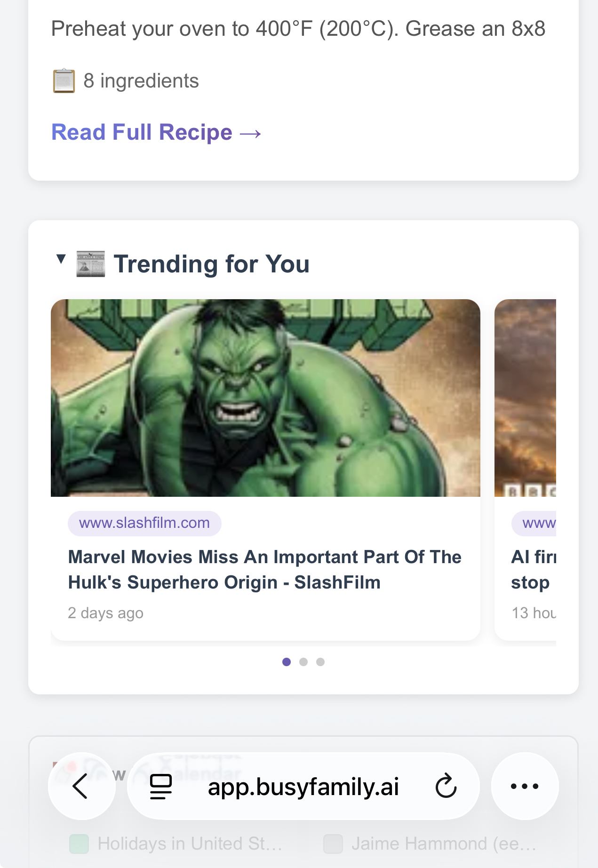Open the more options ellipsis menu
The height and width of the screenshot is (868, 598).
(525, 786)
